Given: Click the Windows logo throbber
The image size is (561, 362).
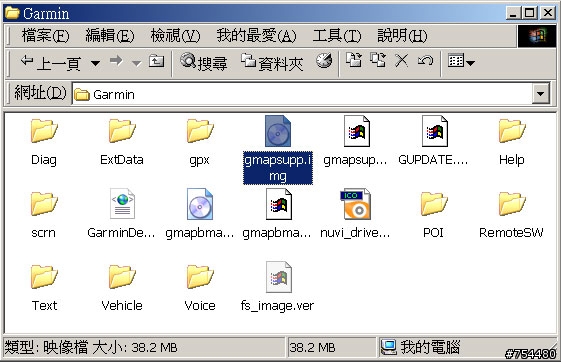Looking at the screenshot, I should [x=537, y=36].
